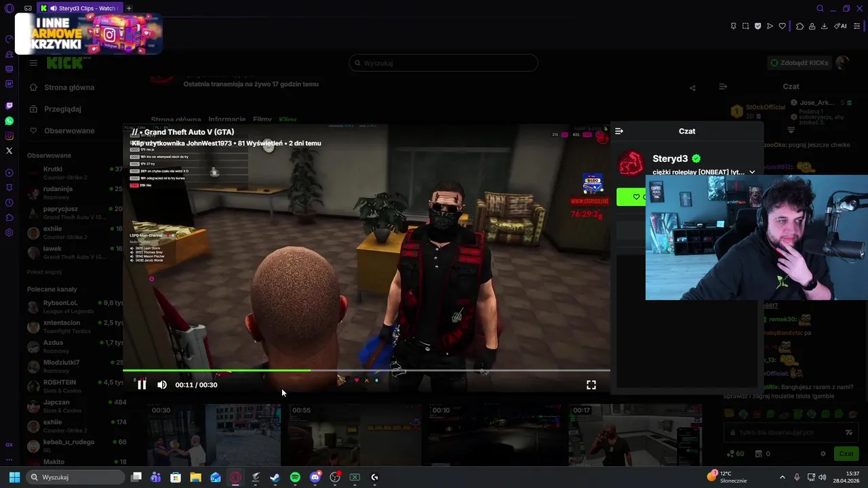Show hidden system tray icons chevron
This screenshot has width=868, height=488.
click(782, 477)
